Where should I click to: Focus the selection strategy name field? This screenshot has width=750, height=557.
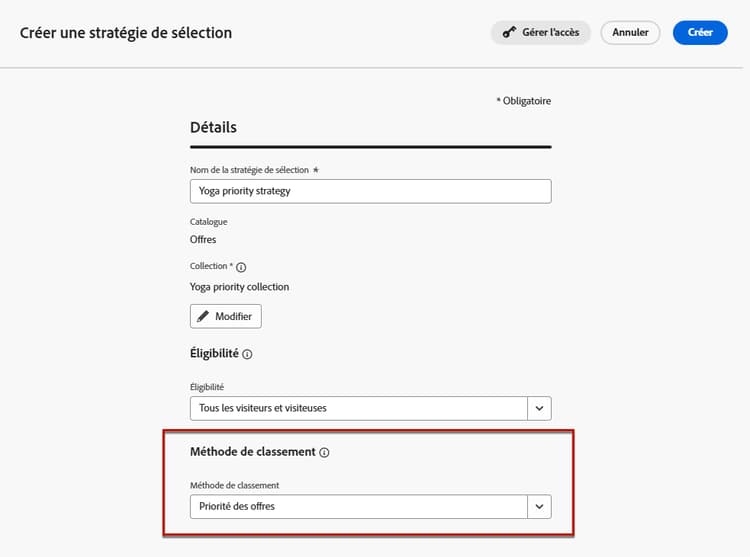370,191
